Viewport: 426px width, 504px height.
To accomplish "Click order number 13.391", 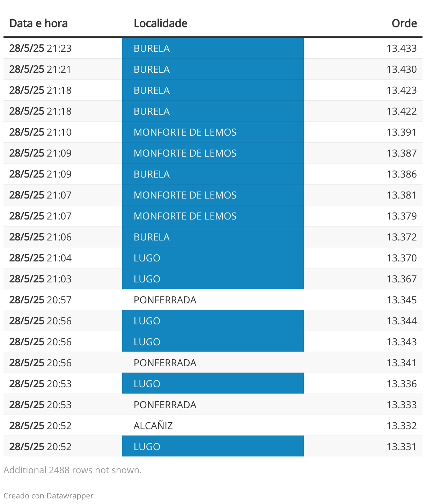I will [x=402, y=132].
